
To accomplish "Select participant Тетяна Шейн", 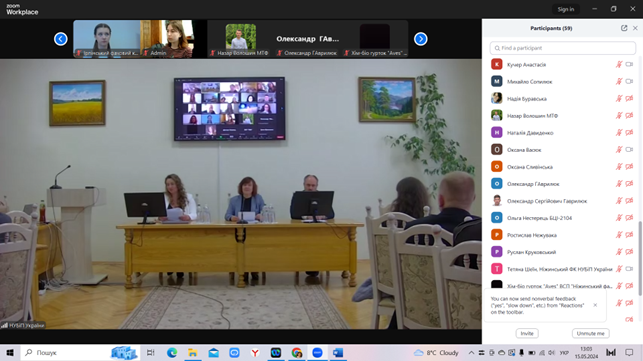I will tap(563, 269).
